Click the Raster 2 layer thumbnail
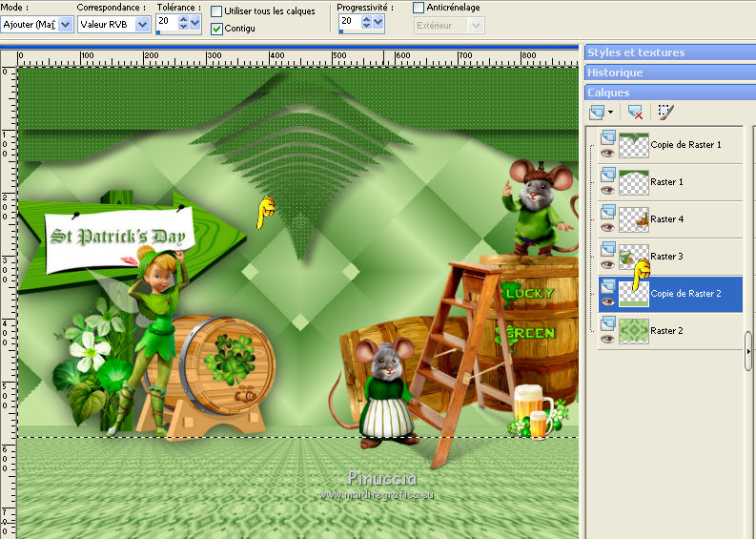 (634, 331)
